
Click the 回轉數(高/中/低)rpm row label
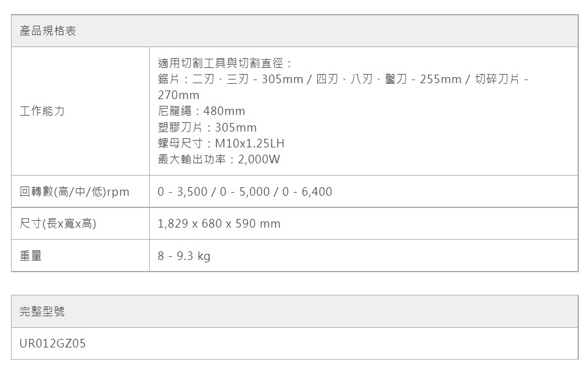(75, 192)
